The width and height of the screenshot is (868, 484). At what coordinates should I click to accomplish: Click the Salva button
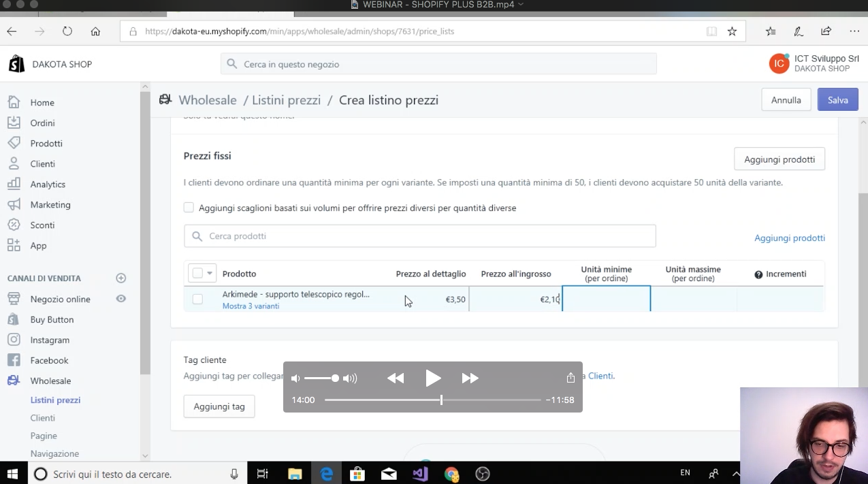[837, 99]
